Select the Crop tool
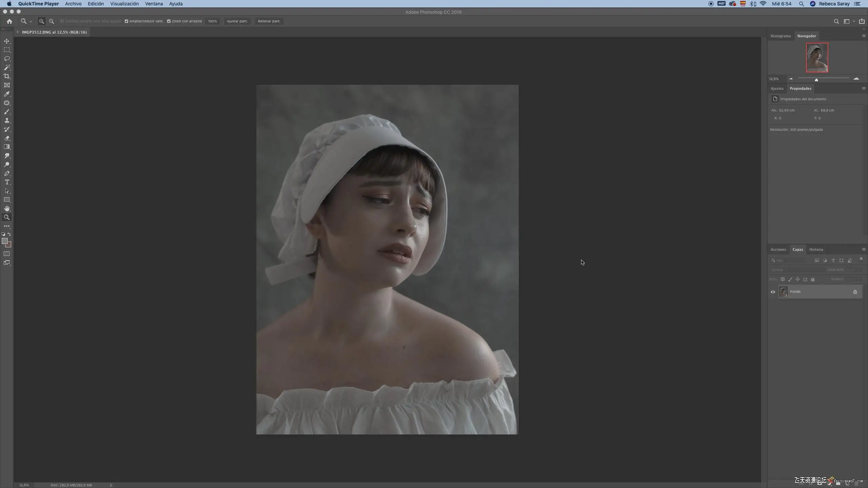868x488 pixels. 7,76
